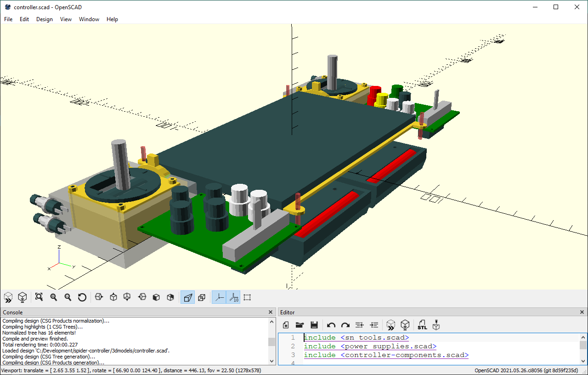Open the Design menu
The width and height of the screenshot is (588, 375).
45,19
